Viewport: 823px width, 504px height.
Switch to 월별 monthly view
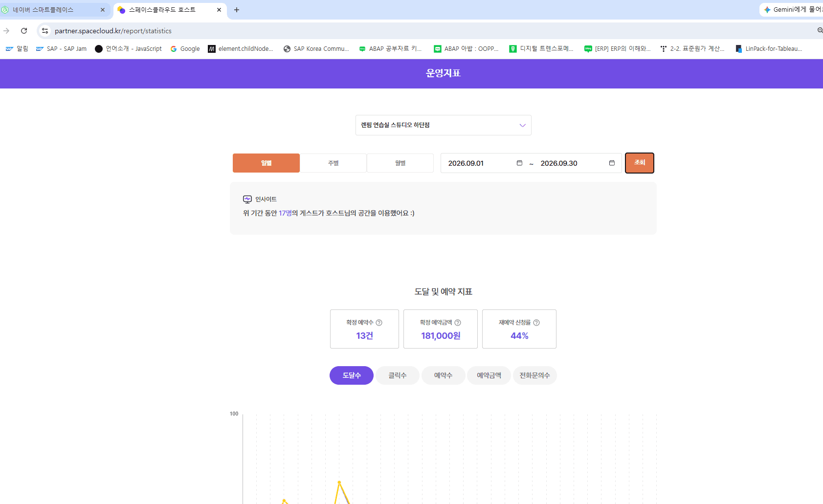pos(400,163)
